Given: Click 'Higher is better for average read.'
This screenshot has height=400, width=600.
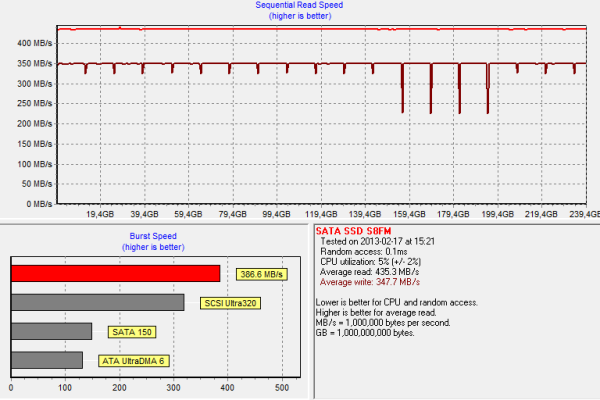Looking at the screenshot, I should (x=376, y=313).
